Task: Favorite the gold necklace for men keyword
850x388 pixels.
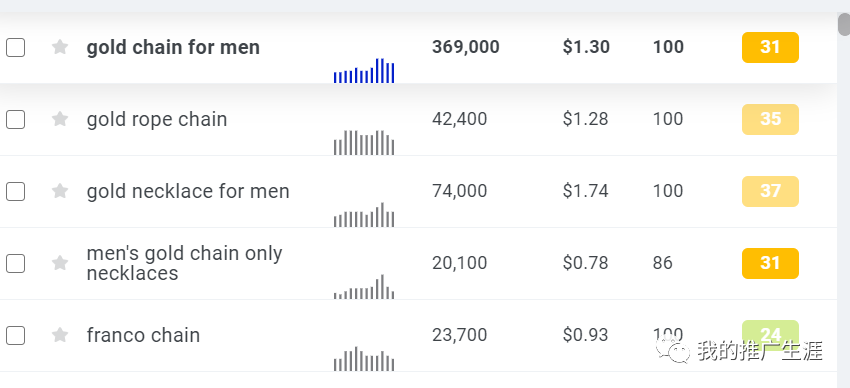Action: click(60, 191)
